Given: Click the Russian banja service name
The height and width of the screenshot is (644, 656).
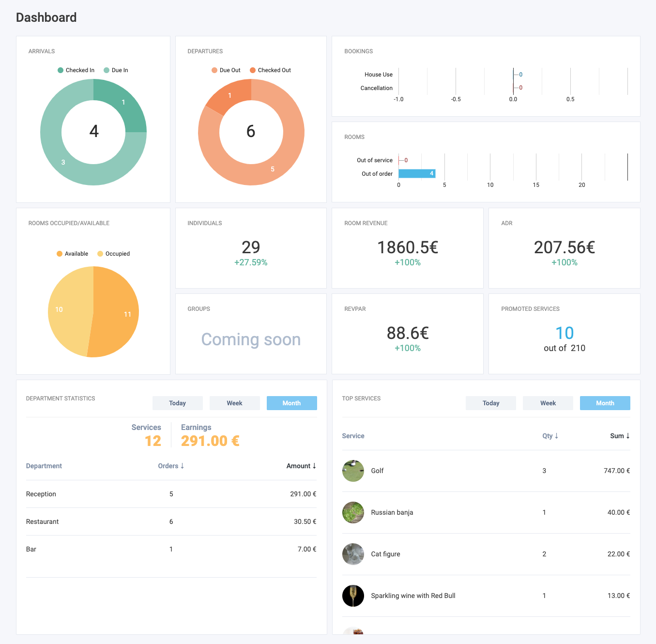Looking at the screenshot, I should pos(392,512).
